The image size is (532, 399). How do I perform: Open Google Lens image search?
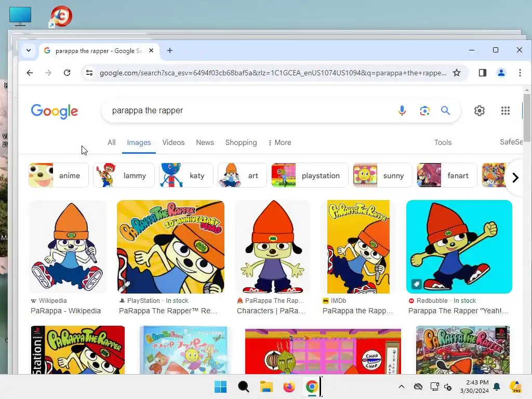tap(424, 111)
